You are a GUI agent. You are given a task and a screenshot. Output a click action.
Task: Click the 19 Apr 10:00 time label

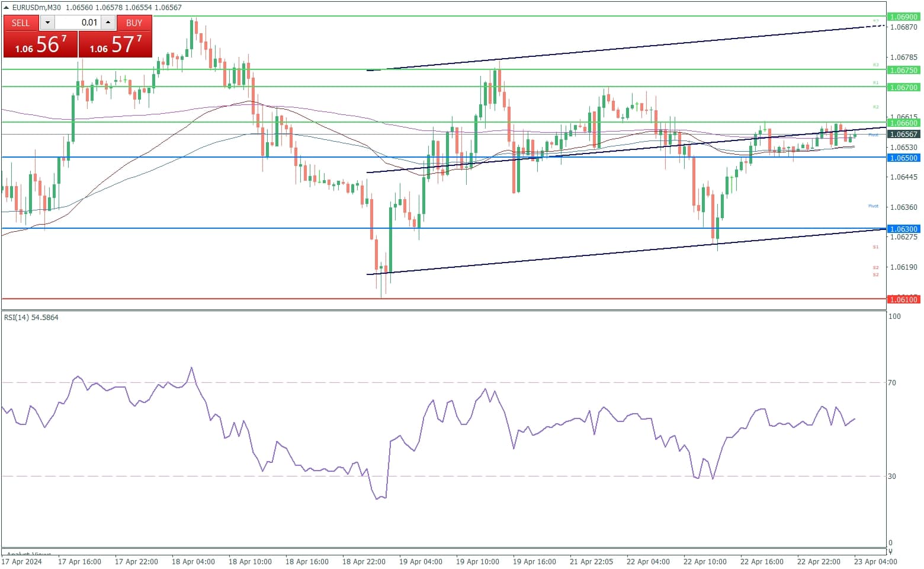[477, 562]
